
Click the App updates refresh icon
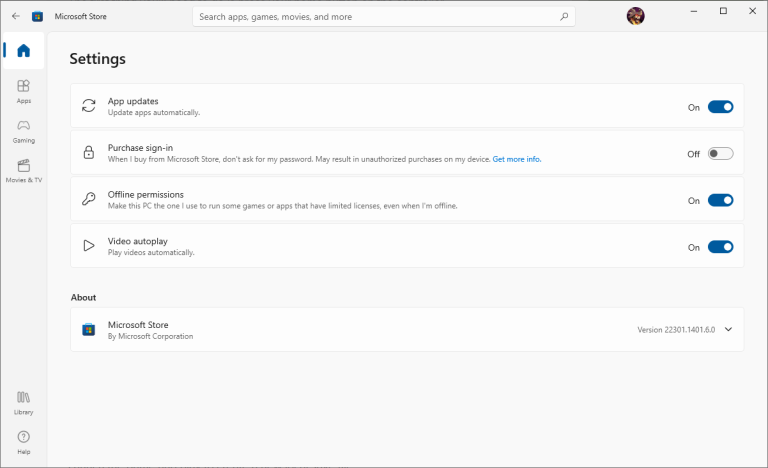point(89,105)
